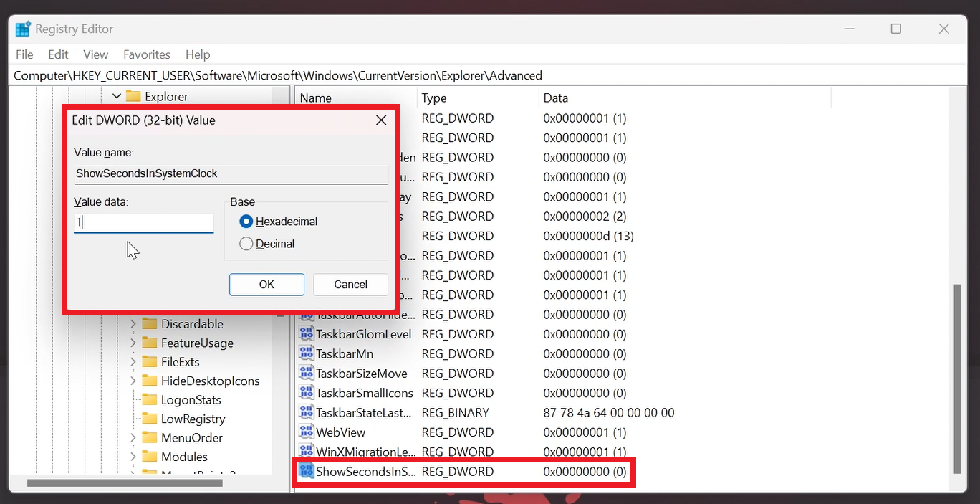This screenshot has height=504, width=980.
Task: Open the Help menu
Action: click(198, 54)
